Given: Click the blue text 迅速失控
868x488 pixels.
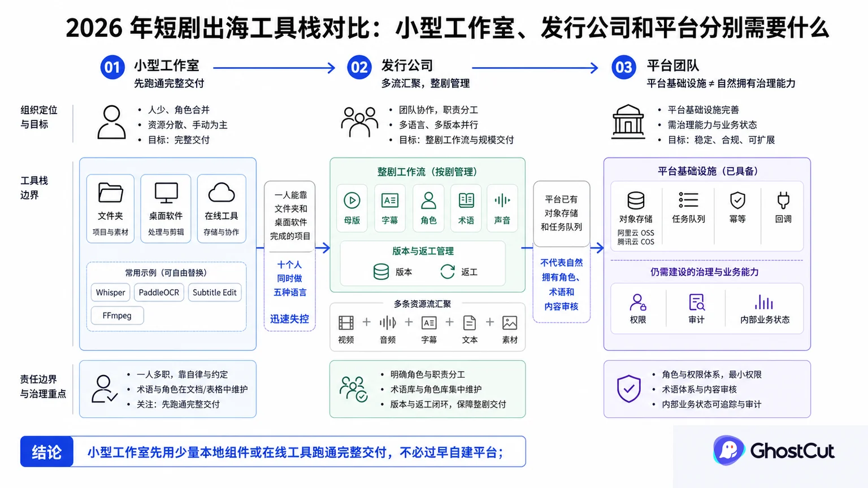Looking at the screenshot, I should click(x=289, y=319).
